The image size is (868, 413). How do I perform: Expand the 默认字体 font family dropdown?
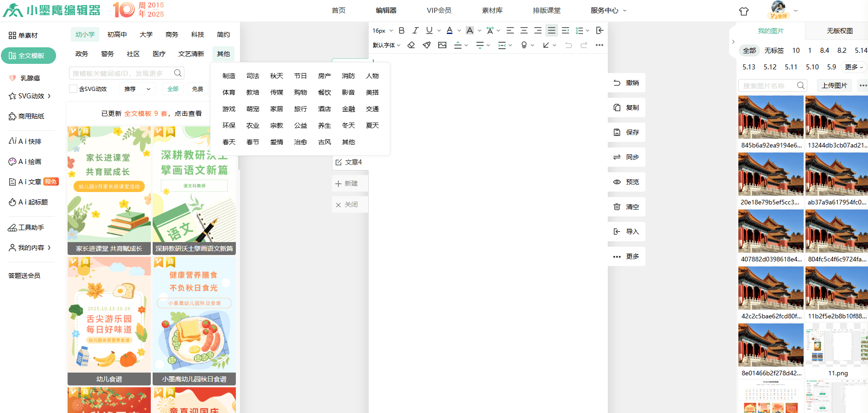click(x=387, y=45)
